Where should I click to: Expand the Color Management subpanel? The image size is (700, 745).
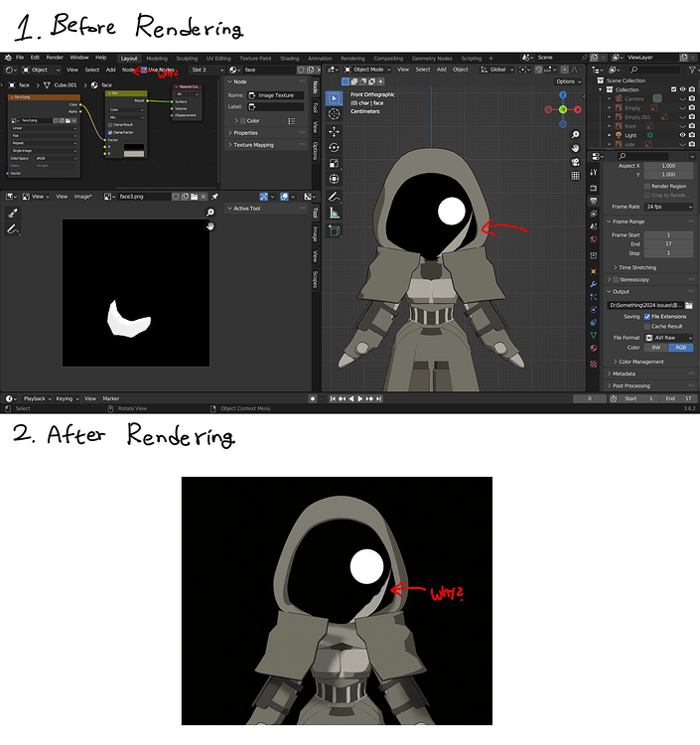(x=641, y=362)
